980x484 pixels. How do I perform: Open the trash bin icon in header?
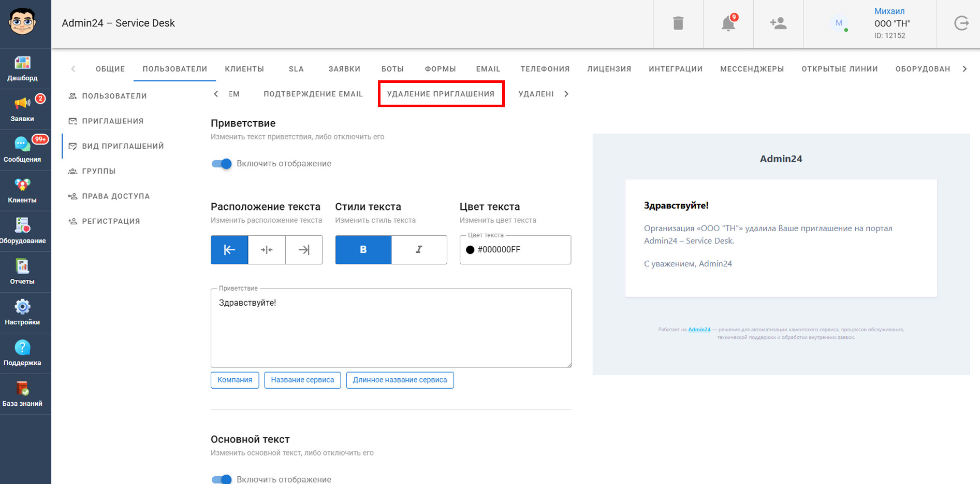point(678,23)
